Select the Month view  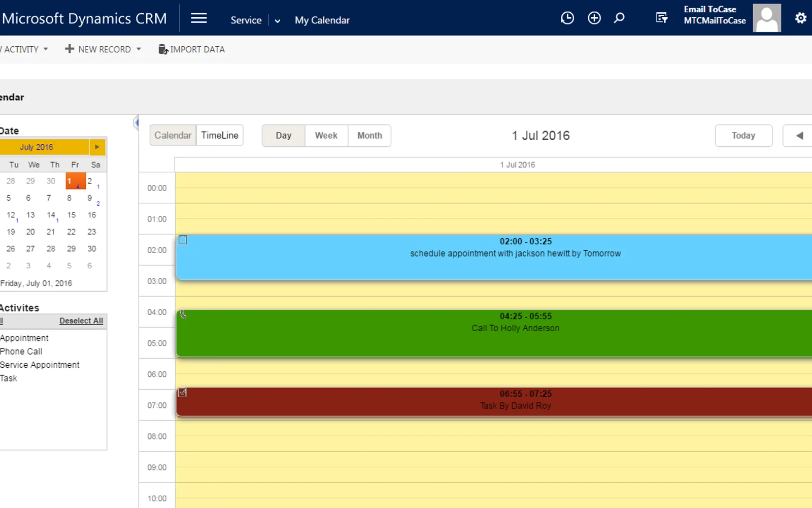click(x=369, y=136)
